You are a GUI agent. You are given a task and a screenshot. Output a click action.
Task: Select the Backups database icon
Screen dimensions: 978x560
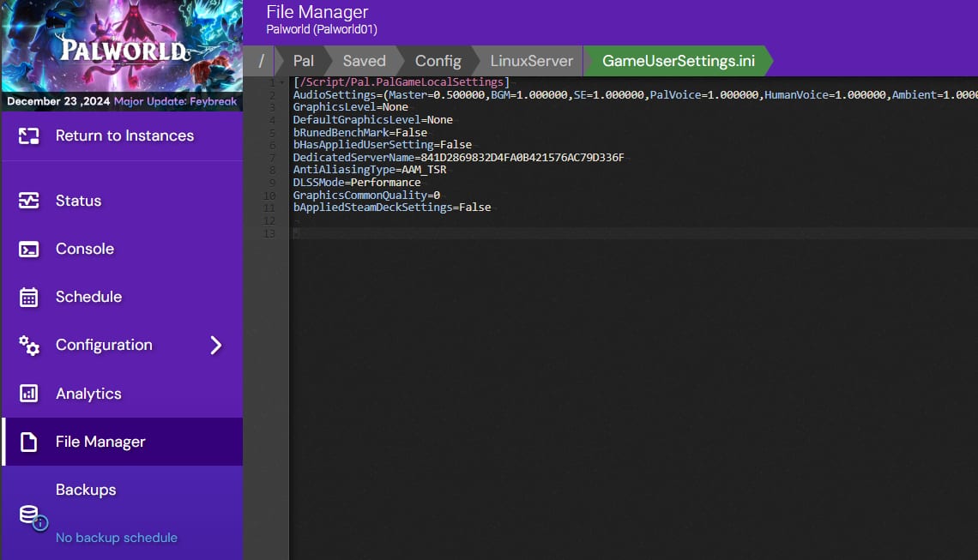[x=29, y=514]
